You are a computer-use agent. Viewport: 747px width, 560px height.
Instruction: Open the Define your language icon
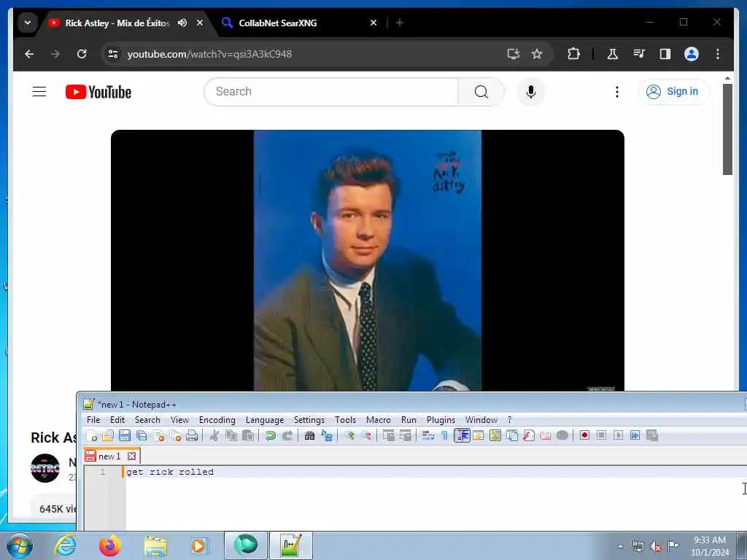tap(479, 435)
